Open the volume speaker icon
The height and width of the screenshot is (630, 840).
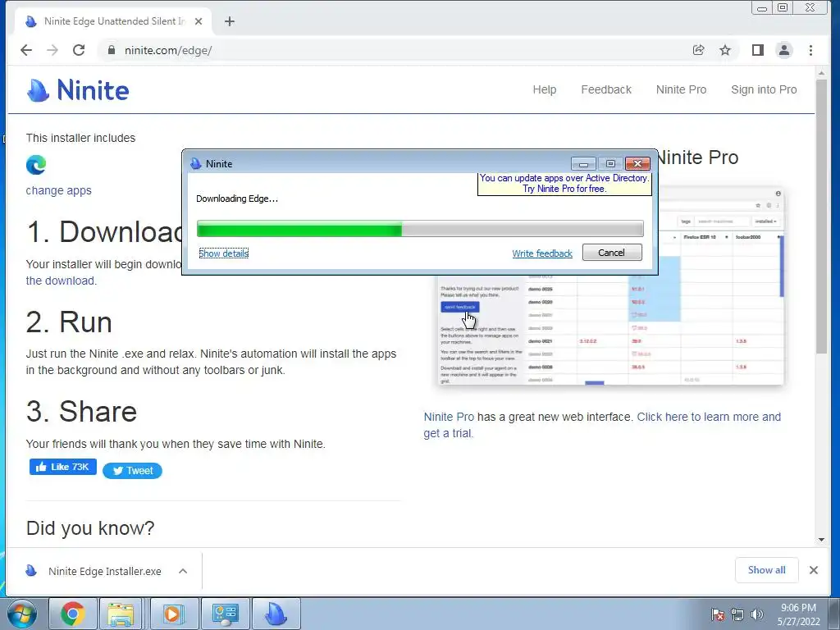757,614
